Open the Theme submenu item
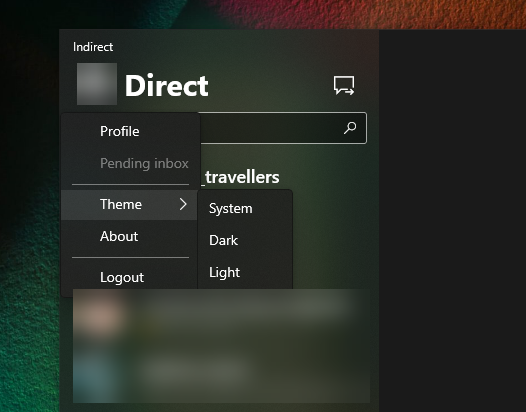The image size is (526, 412). [x=129, y=205]
